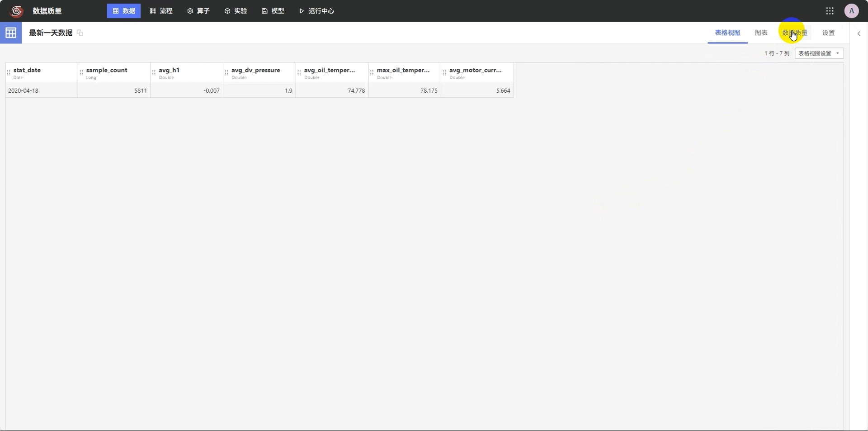This screenshot has width=868, height=431.
Task: Open the user avatar A menu
Action: [851, 11]
